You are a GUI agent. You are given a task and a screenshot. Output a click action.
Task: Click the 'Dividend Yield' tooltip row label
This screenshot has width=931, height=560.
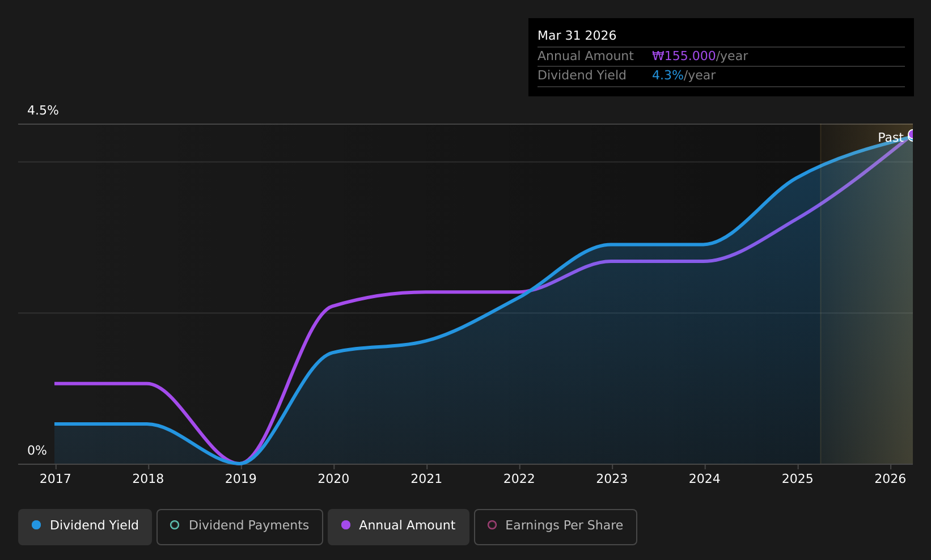click(582, 75)
